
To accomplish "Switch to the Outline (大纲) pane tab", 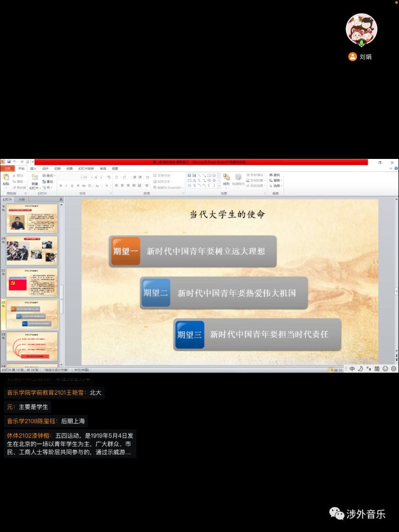I will click(x=22, y=199).
